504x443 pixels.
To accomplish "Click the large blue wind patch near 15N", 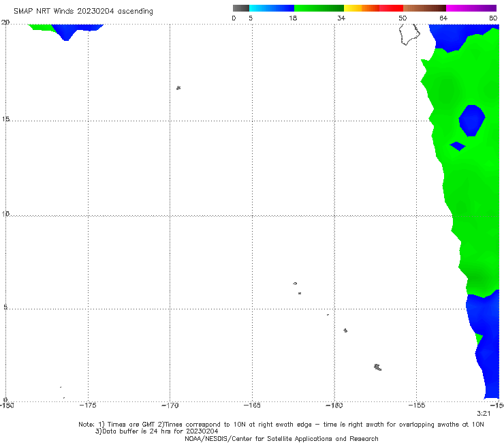I will click(x=471, y=121).
